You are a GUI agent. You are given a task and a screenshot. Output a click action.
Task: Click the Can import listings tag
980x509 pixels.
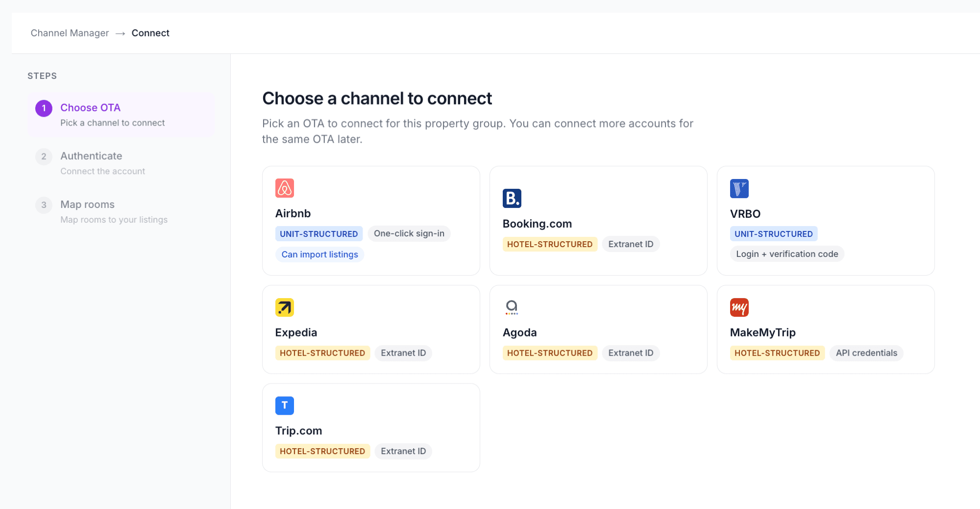pyautogui.click(x=319, y=254)
